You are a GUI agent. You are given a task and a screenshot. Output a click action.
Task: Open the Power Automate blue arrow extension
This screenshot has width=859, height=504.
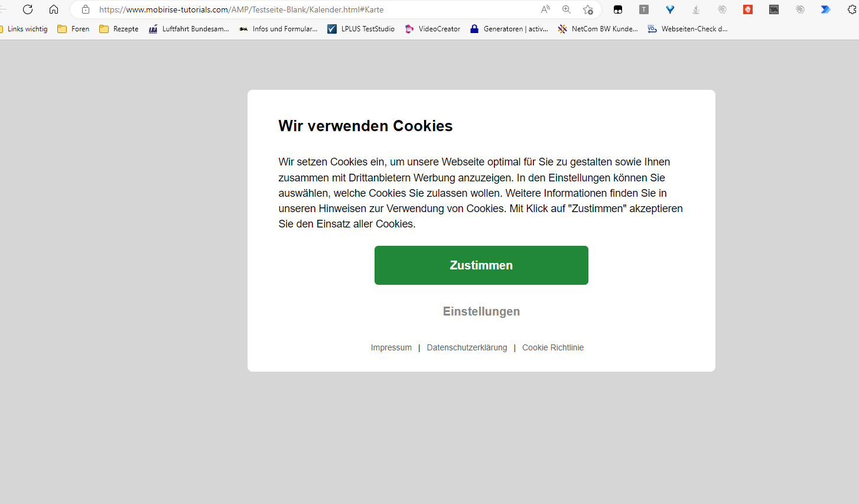point(826,9)
